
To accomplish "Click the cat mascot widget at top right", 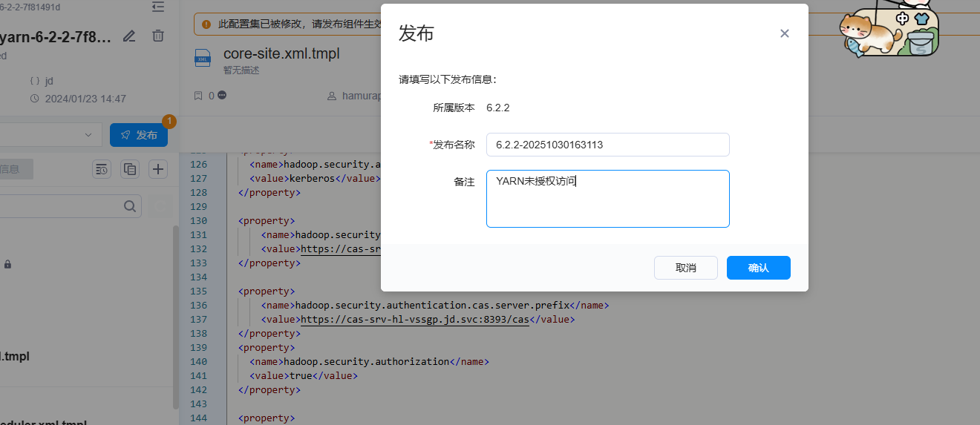I will click(x=889, y=32).
